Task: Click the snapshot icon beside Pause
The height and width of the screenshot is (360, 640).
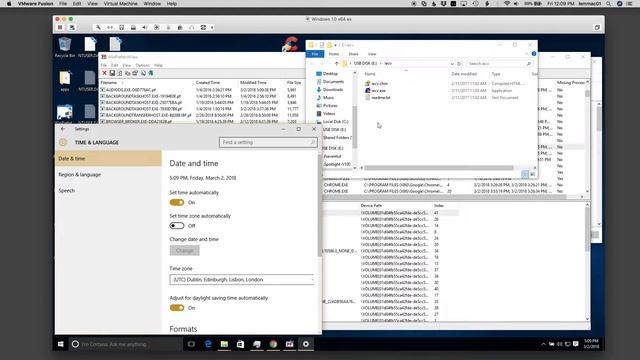Action: pos(72,27)
